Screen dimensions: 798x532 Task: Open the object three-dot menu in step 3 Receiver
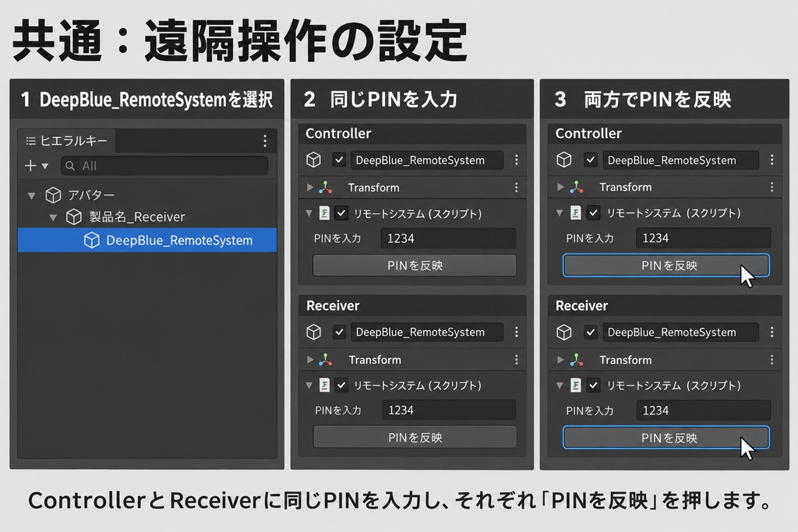772,332
